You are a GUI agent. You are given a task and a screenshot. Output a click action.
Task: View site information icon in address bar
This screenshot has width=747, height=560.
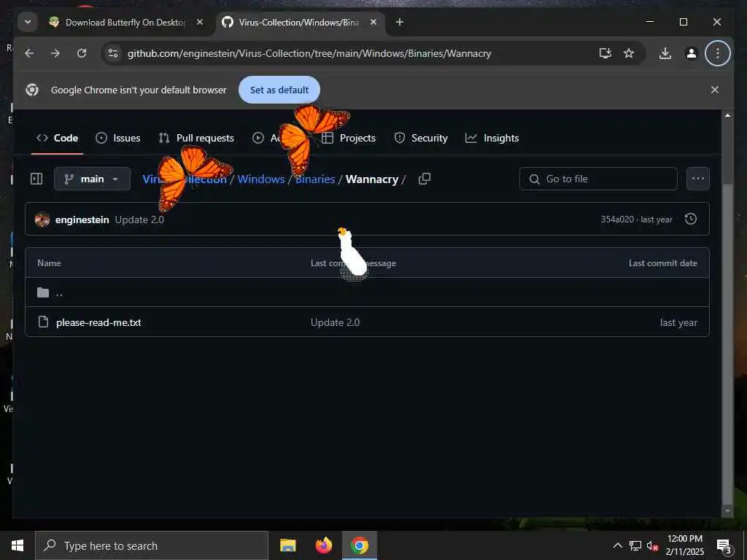pos(113,53)
